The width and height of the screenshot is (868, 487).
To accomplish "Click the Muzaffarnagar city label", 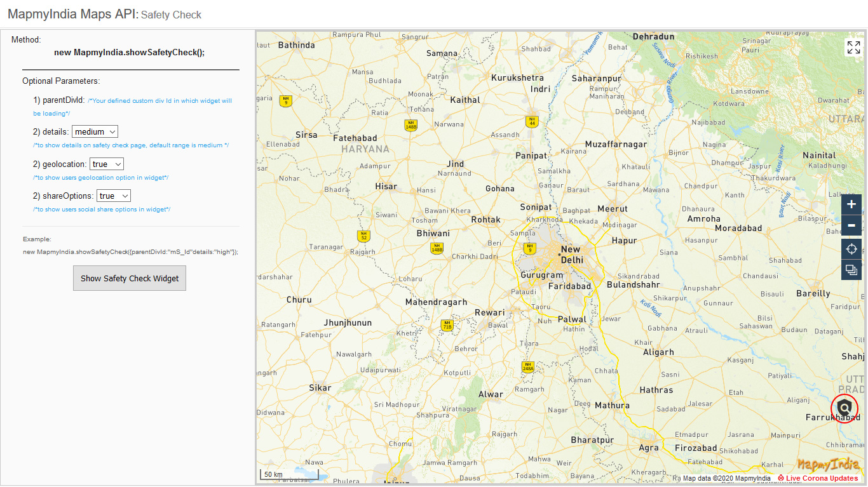I will (x=616, y=144).
